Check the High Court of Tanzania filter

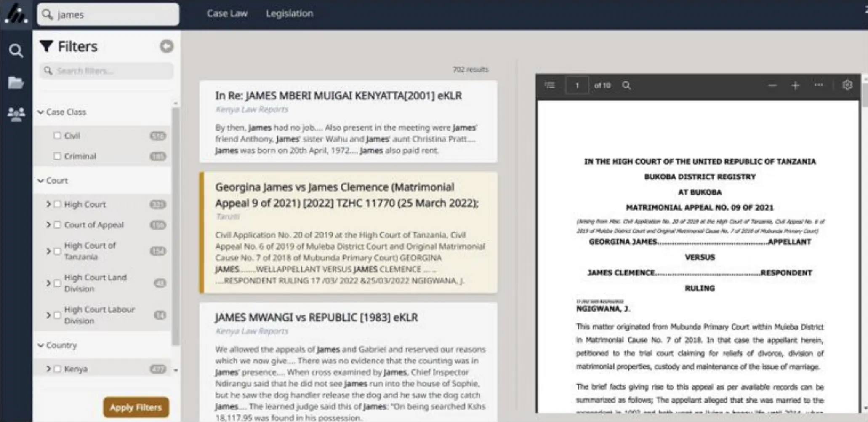point(57,251)
